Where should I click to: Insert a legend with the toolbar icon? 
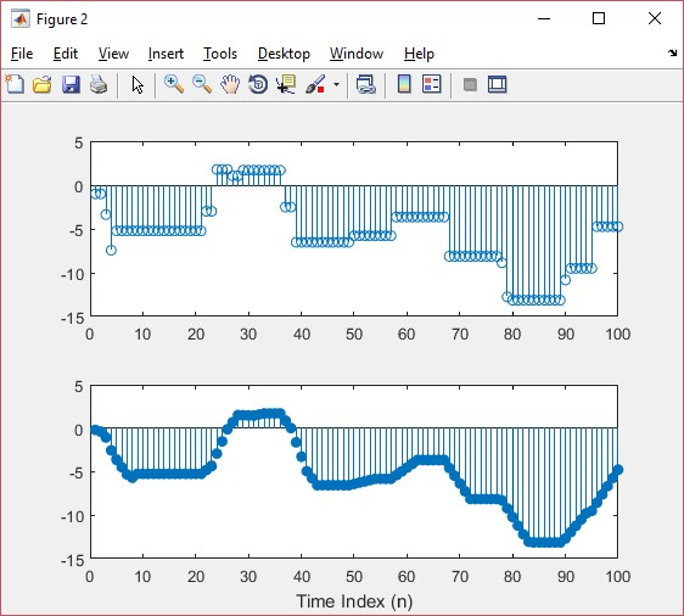432,84
